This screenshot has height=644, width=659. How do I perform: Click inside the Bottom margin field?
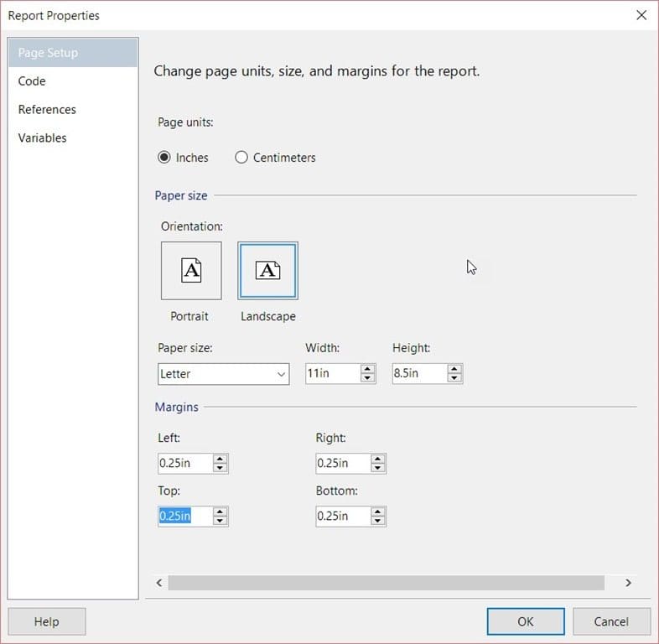point(343,516)
